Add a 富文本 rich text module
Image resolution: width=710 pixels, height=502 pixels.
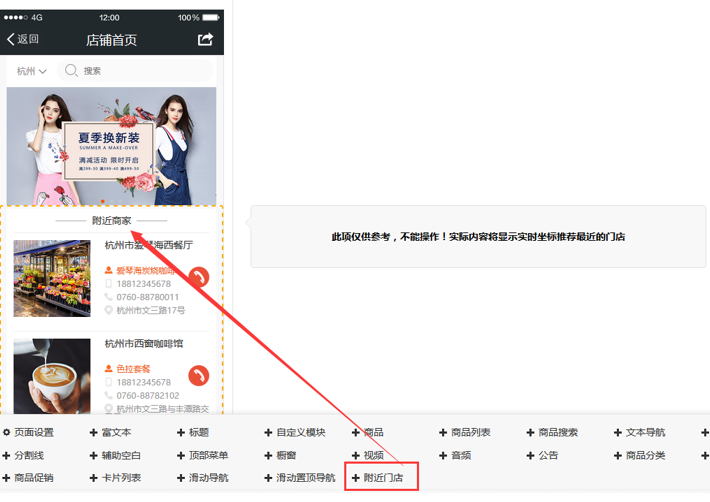[x=115, y=433]
